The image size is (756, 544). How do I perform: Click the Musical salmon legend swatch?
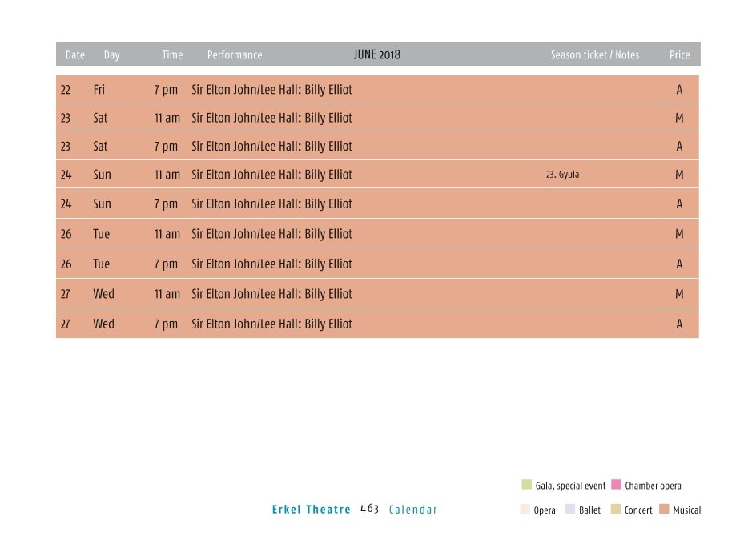(x=664, y=509)
